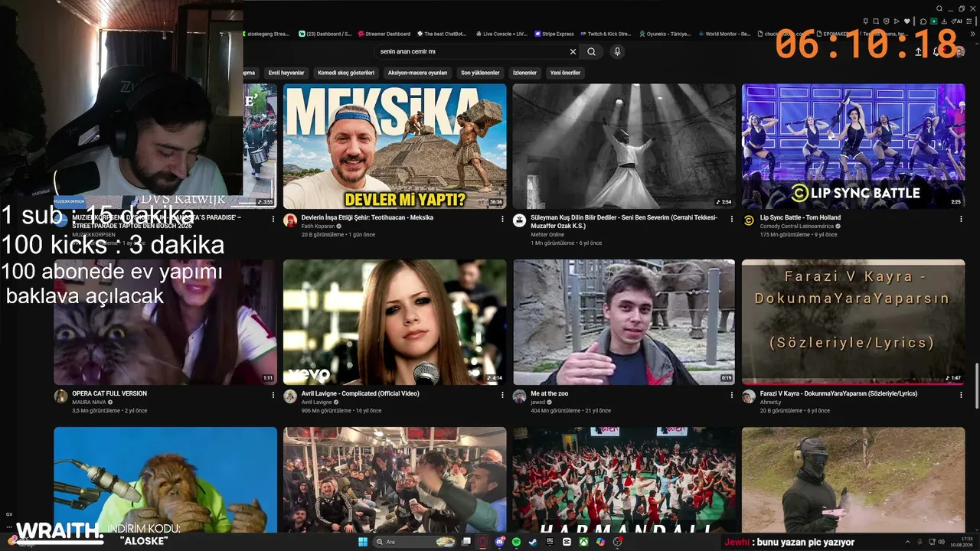This screenshot has width=980, height=551.
Task: Open AhmetLy channel avatar
Action: click(749, 396)
